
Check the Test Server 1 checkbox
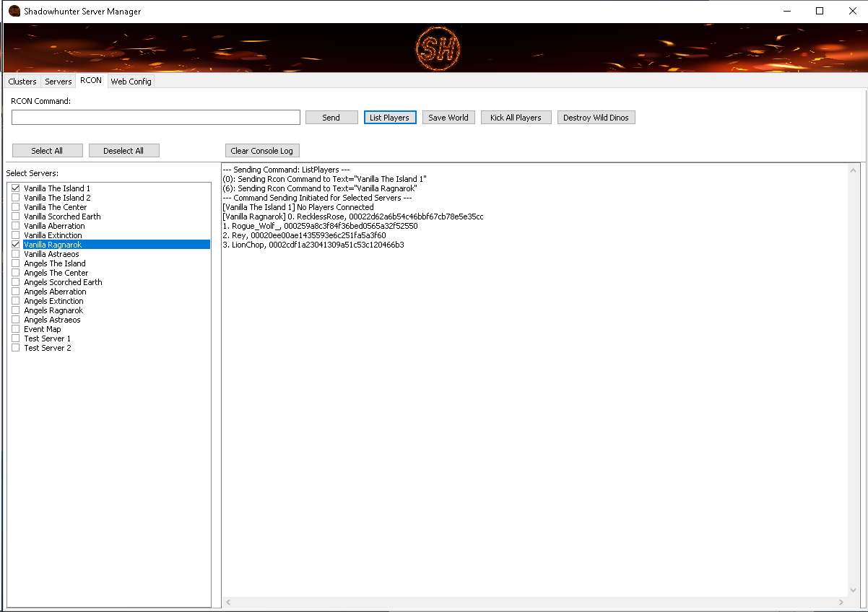(x=15, y=338)
